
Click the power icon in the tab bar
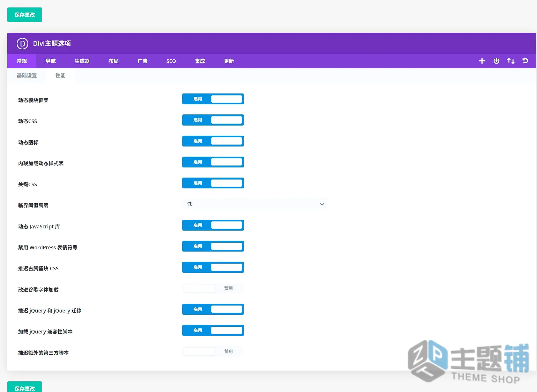point(496,61)
